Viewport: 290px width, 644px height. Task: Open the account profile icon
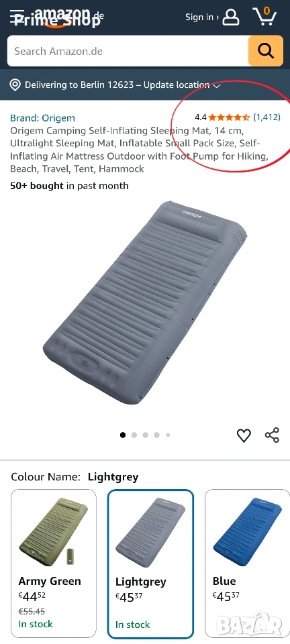(x=231, y=17)
